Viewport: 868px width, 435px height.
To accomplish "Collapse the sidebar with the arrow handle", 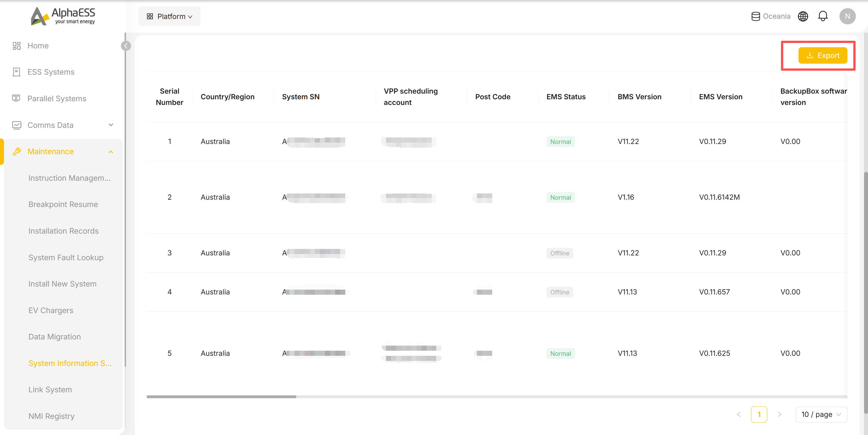I will pos(126,46).
